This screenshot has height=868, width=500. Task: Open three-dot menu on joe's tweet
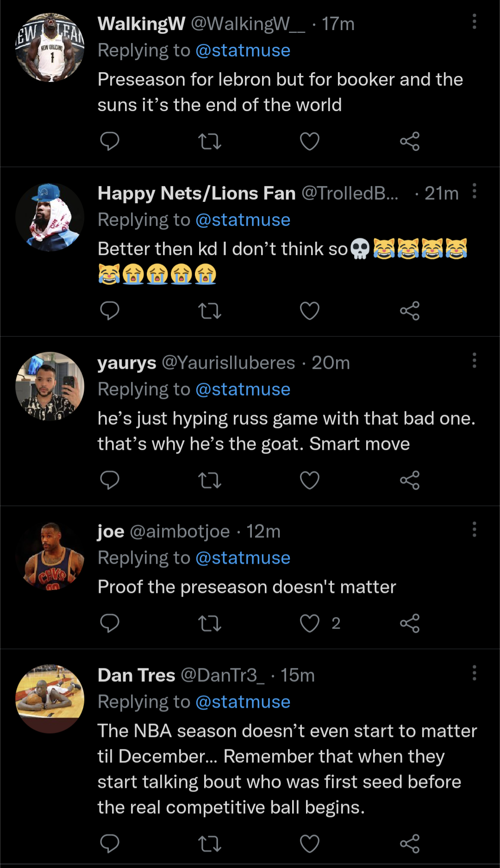pyautogui.click(x=474, y=529)
